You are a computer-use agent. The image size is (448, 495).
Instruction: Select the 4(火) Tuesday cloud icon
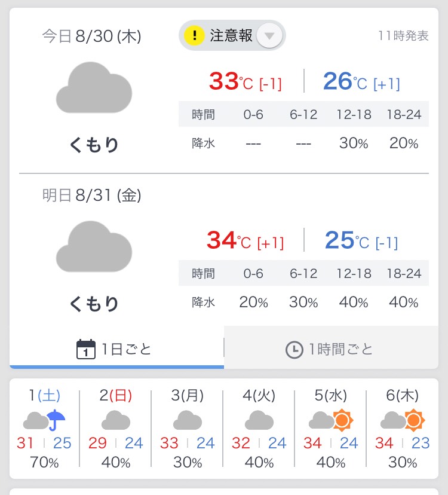point(259,421)
